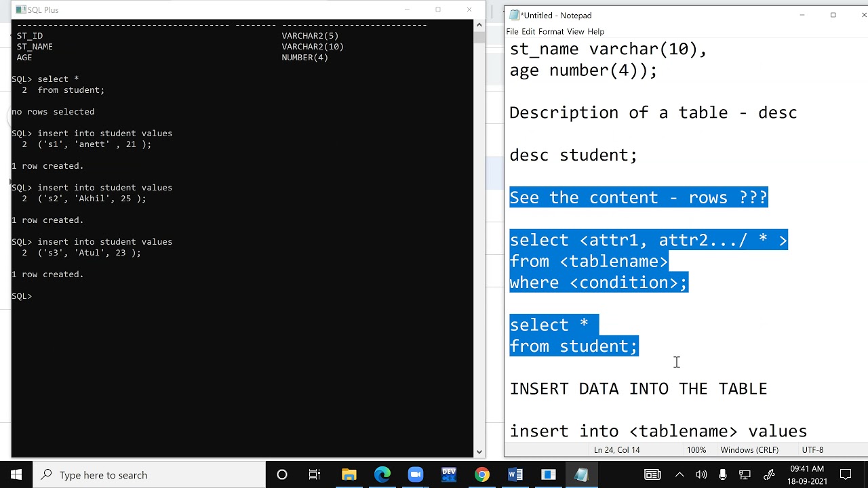
Task: Maximize the SQL Plus window
Action: click(x=438, y=9)
